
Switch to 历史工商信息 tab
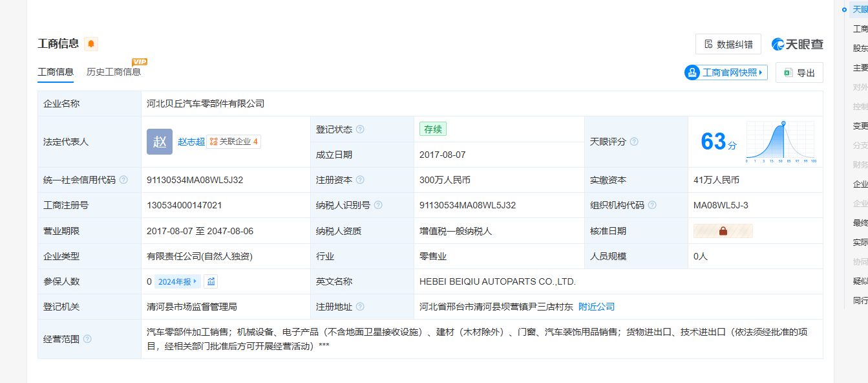(x=114, y=72)
